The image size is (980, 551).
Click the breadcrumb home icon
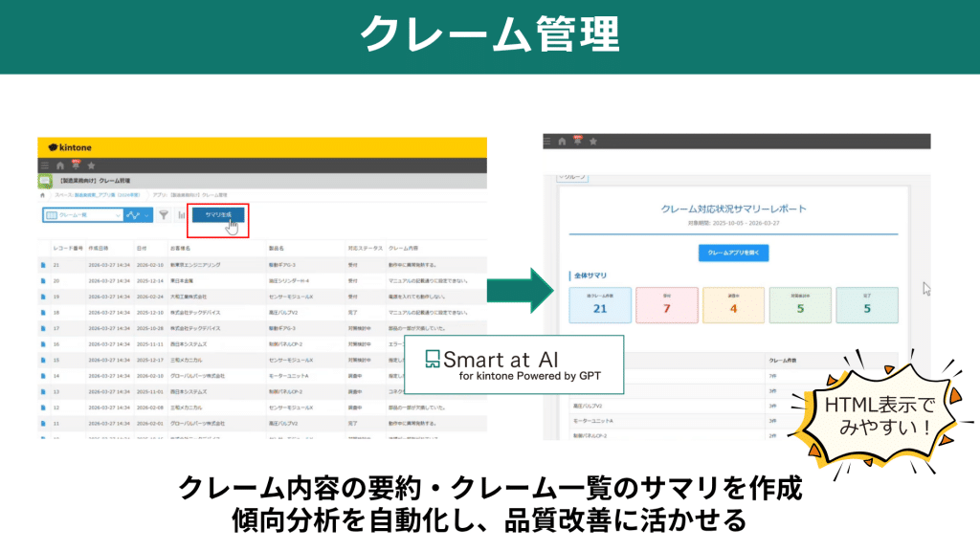click(x=42, y=195)
